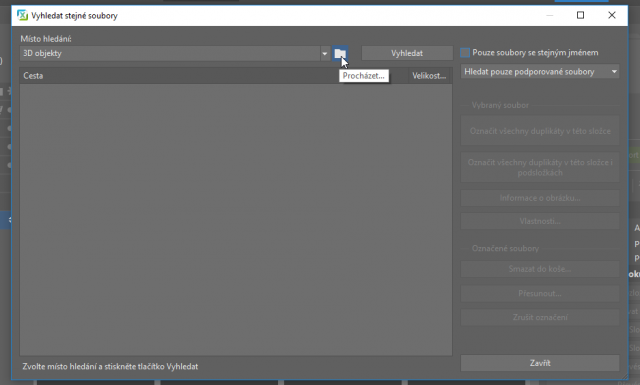The image size is (640, 385).
Task: Click the Místo hledání label
Action: (x=46, y=39)
